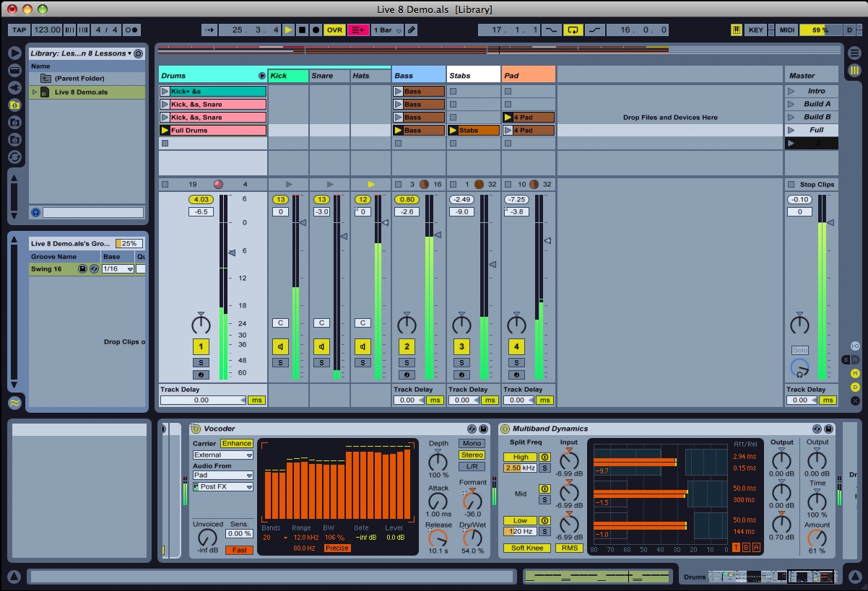Click the Drums track volume fader handle
This screenshot has width=868, height=591.
coord(232,253)
